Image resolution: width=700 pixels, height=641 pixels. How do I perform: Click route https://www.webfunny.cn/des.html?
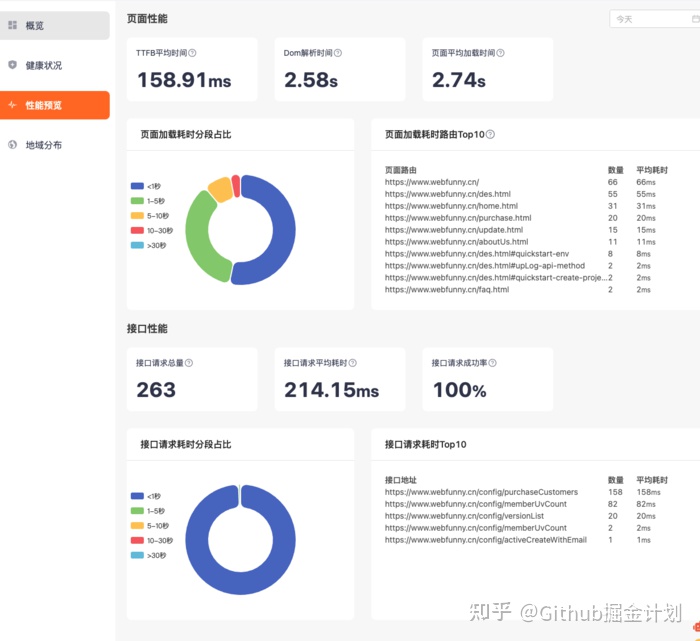coord(448,194)
